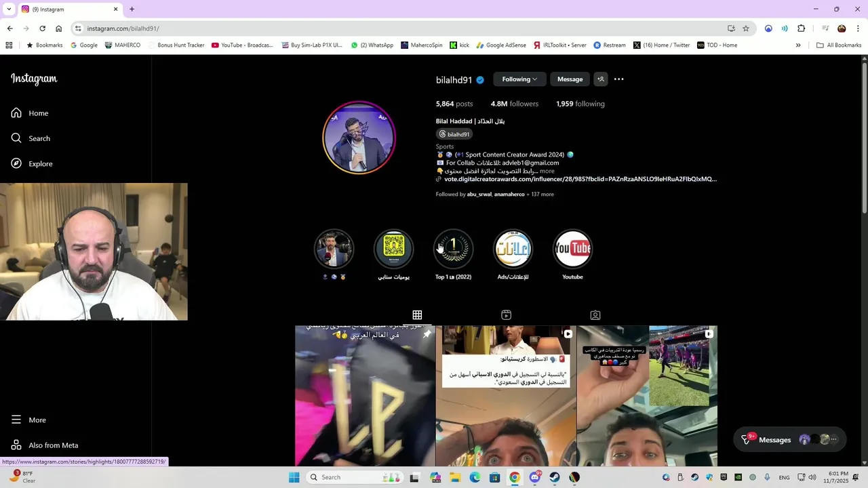The height and width of the screenshot is (488, 868).
Task: Open the Following dropdown on the profile
Action: 519,79
